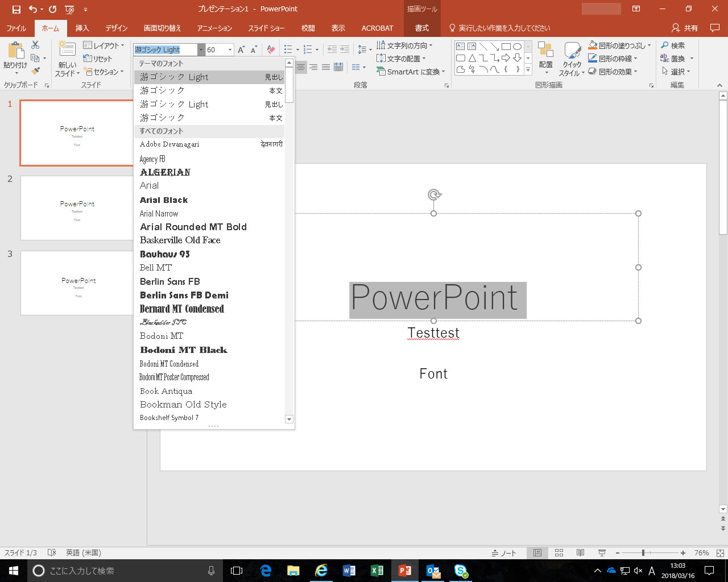Open the font name dropdown arrow
The width and height of the screenshot is (728, 582).
201,50
